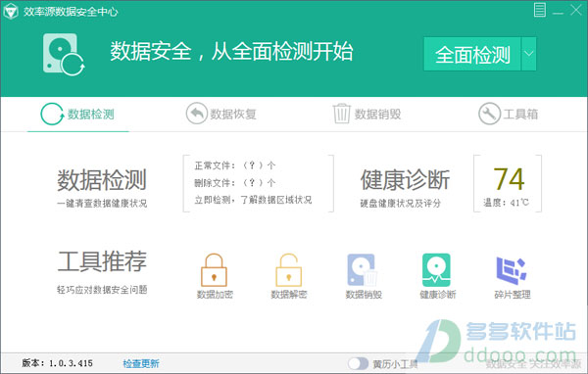588x374 pixels.
Task: Click 立即检测，了解数据区域状况 text
Action: coord(253,200)
